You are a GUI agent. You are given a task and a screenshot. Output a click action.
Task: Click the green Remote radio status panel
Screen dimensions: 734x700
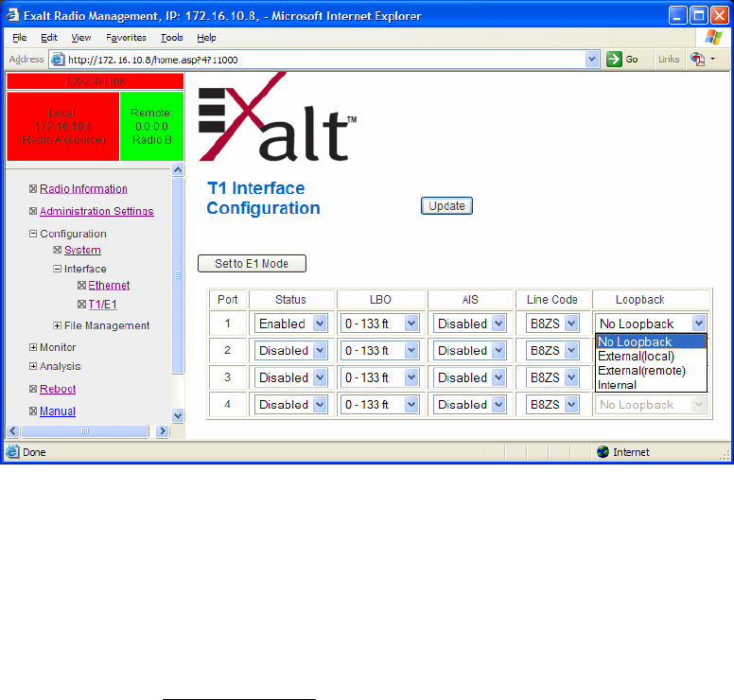click(151, 127)
